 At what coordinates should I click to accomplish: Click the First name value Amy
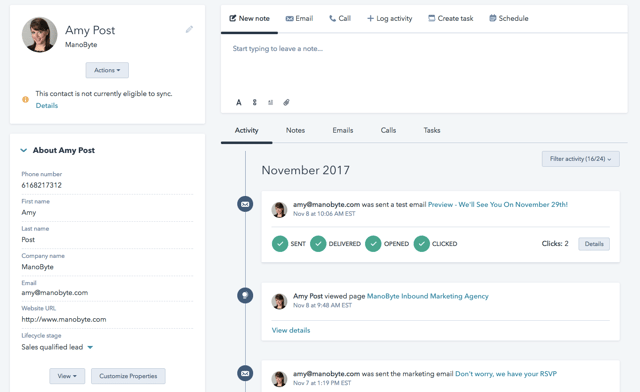29,212
